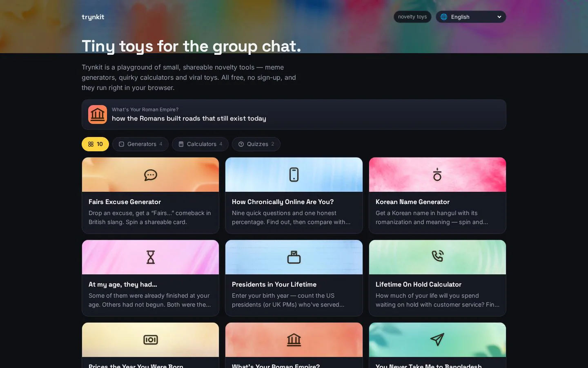588x368 pixels.
Task: Open How Chronically Online Are You?
Action: tap(283, 202)
